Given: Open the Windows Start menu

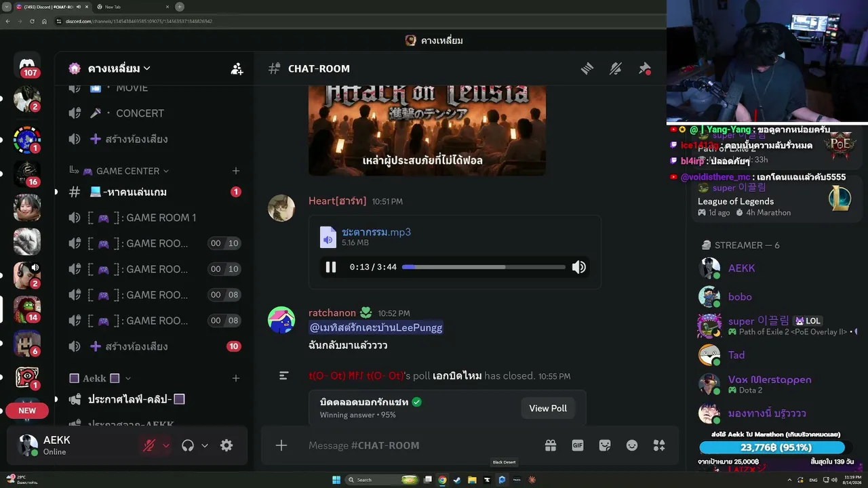Looking at the screenshot, I should tap(336, 480).
